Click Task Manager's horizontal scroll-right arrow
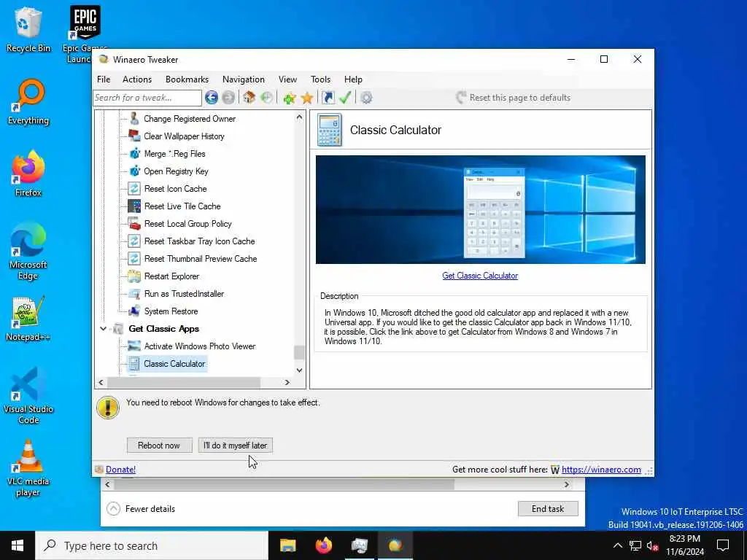Image resolution: width=747 pixels, height=560 pixels. pos(566,485)
